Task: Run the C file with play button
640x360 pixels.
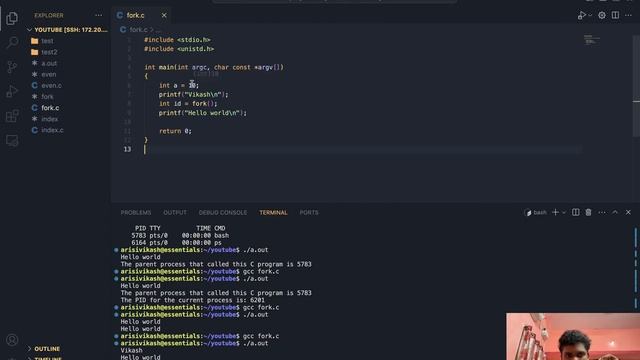Action: point(581,15)
